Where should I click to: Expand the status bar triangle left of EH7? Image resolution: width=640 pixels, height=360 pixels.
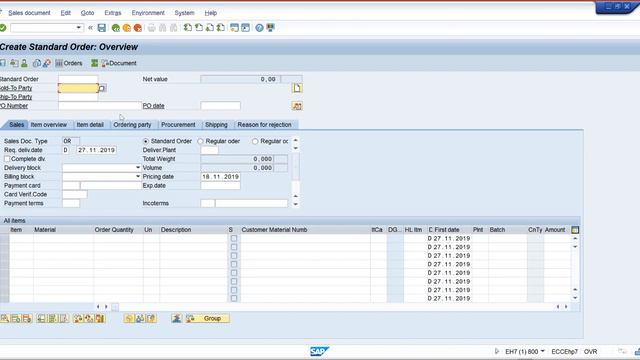[496, 351]
